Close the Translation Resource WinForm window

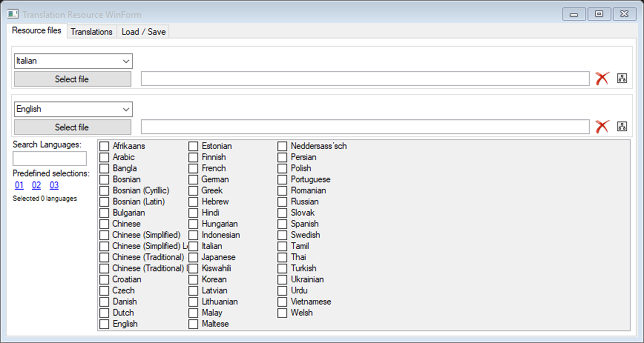pos(624,14)
